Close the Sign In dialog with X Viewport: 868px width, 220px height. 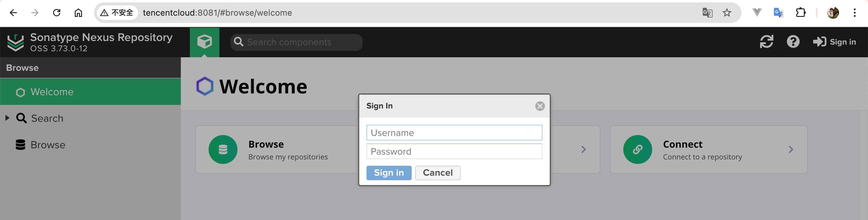(x=540, y=106)
